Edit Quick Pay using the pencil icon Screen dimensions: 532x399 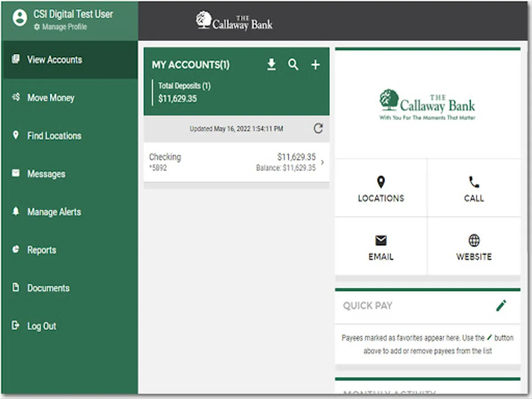501,305
